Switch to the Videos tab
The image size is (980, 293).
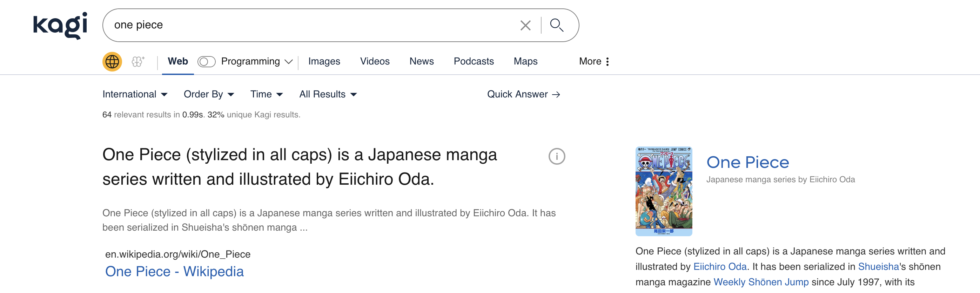[x=374, y=62]
